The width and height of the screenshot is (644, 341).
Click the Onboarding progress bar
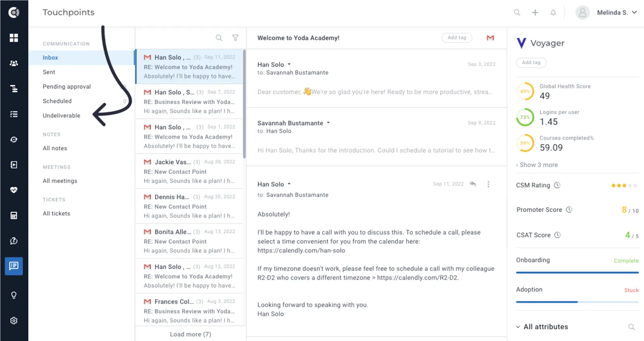click(577, 273)
